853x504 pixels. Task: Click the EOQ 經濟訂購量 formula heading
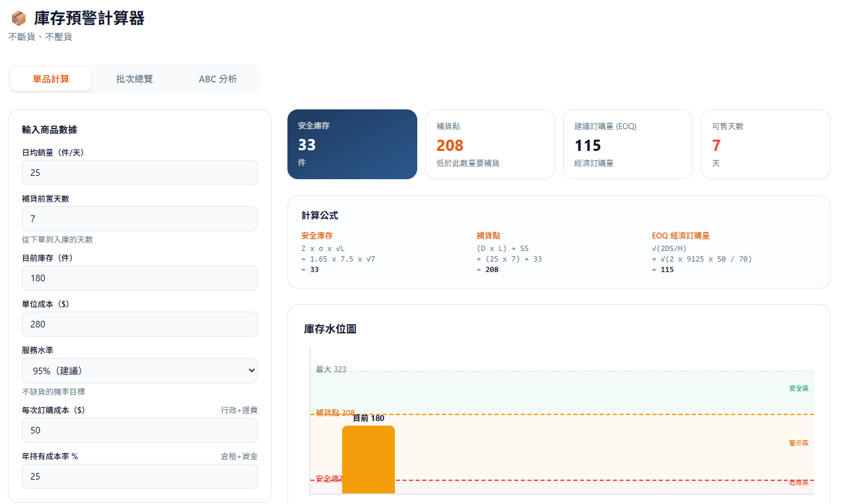[x=680, y=235]
